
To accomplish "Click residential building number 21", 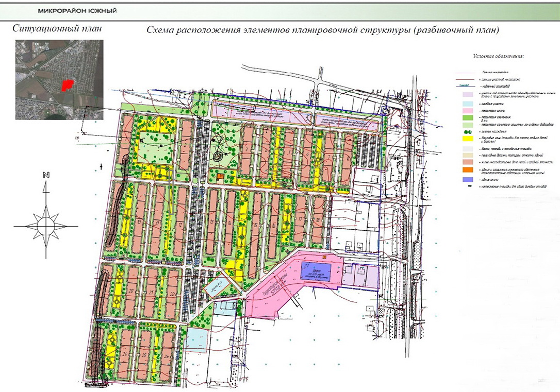I will click(152, 293).
